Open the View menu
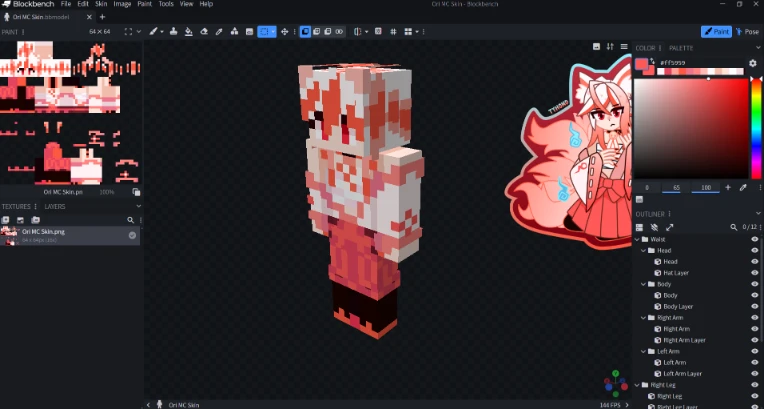 point(187,4)
